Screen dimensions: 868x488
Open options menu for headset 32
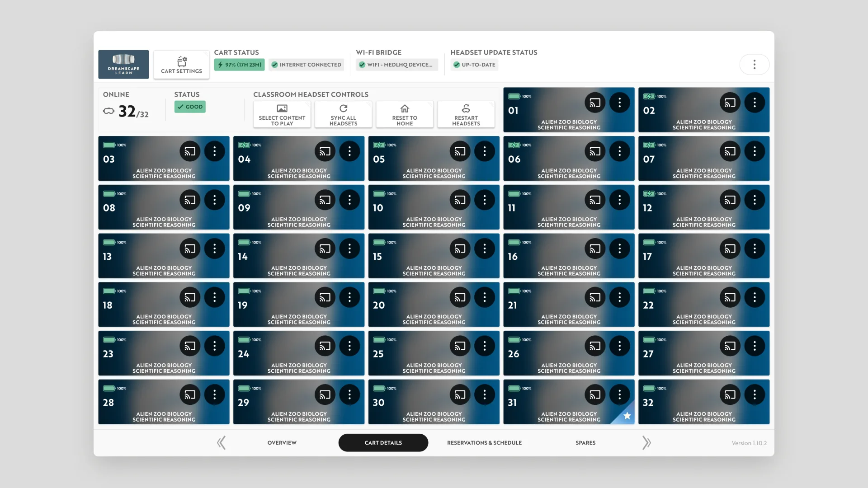(755, 395)
